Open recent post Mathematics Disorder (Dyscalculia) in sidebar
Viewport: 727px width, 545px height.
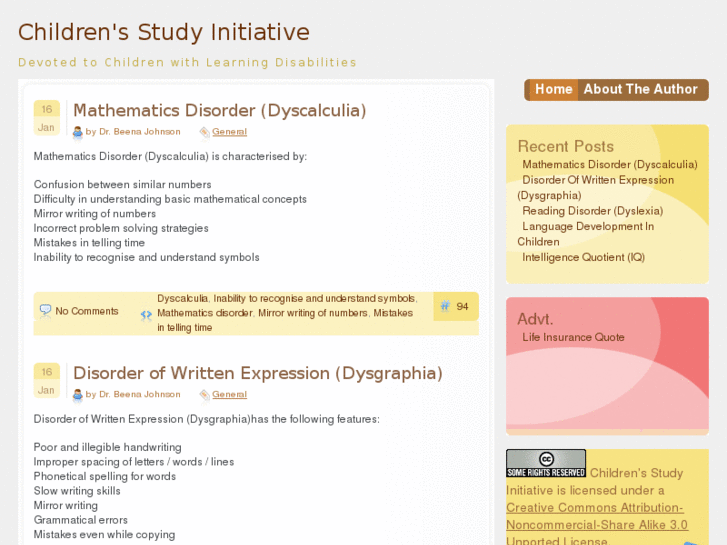(610, 165)
